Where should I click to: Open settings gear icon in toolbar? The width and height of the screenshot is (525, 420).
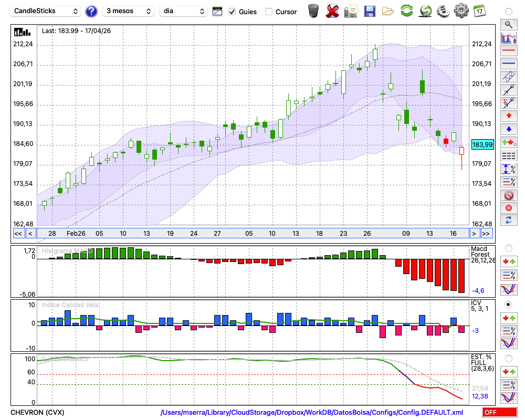pyautogui.click(x=461, y=11)
